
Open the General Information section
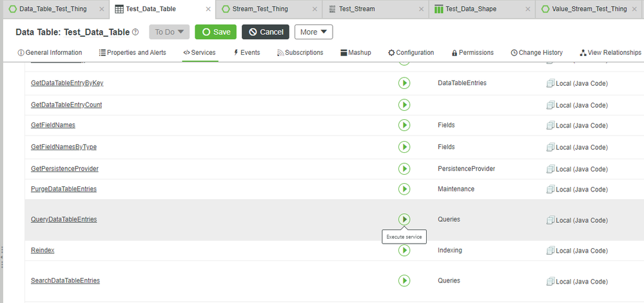point(50,53)
